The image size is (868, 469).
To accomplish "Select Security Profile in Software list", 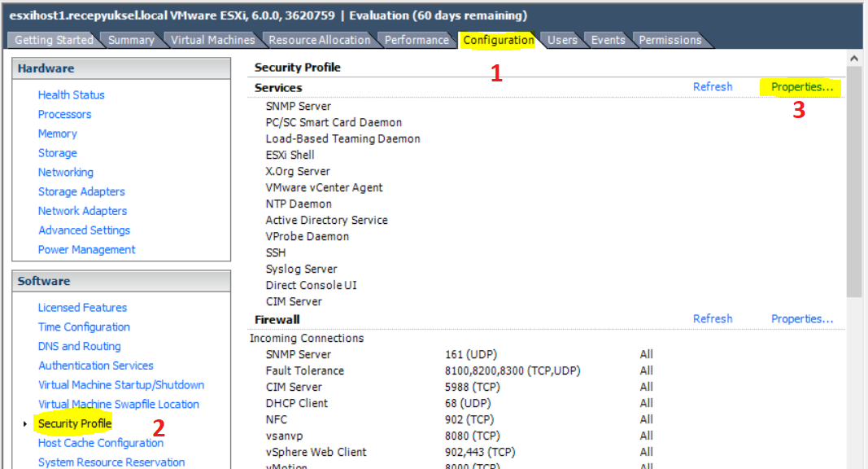I will [75, 423].
